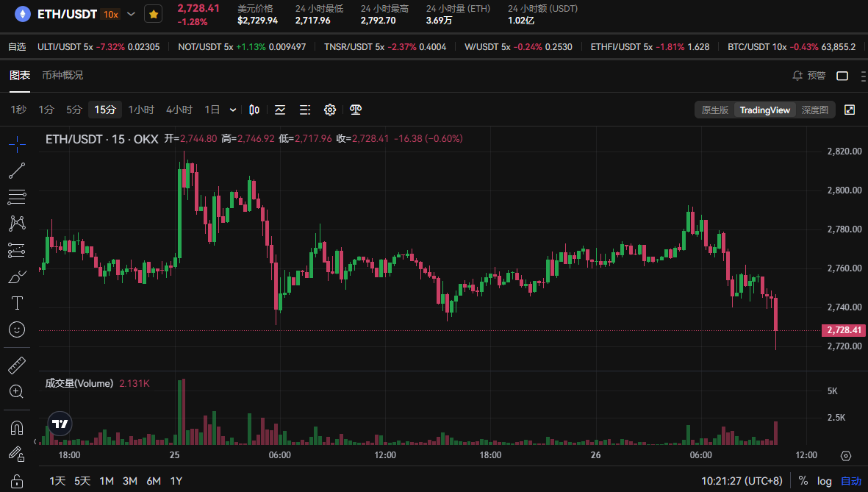Select the 1小时 interval

(x=141, y=110)
